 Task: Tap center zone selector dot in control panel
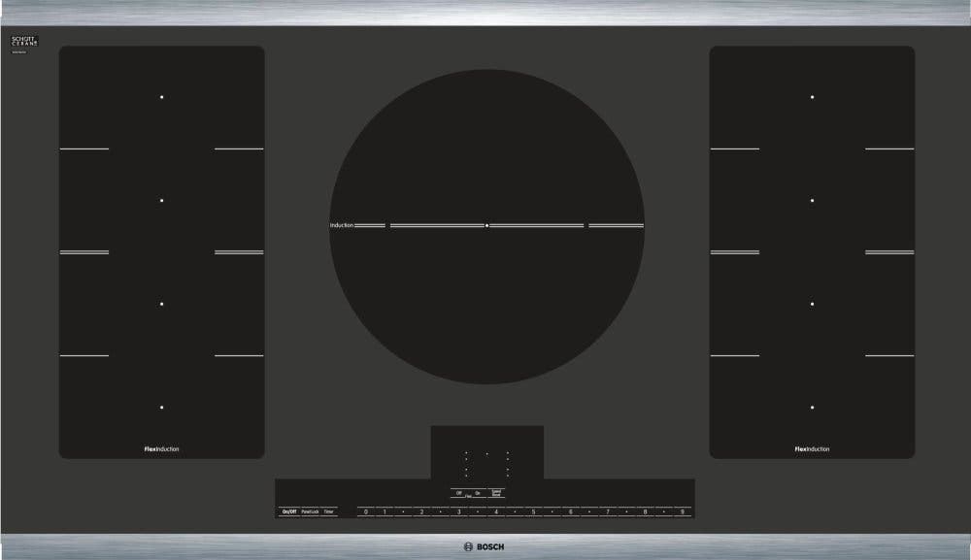coord(486,454)
